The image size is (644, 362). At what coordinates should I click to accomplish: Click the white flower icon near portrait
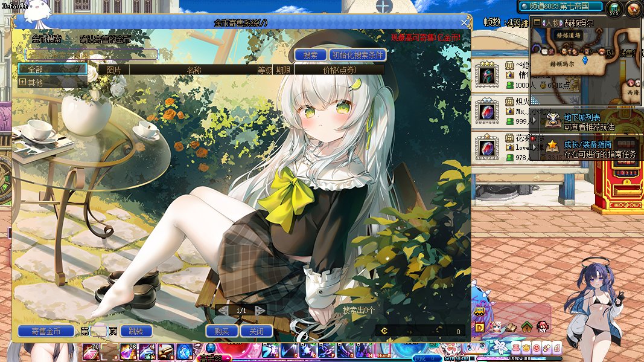[x=501, y=347]
